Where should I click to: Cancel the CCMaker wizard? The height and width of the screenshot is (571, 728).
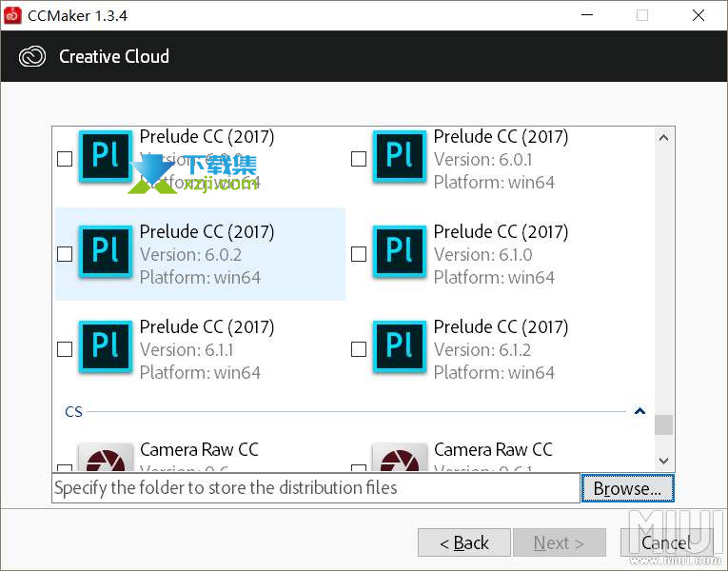coord(667,542)
